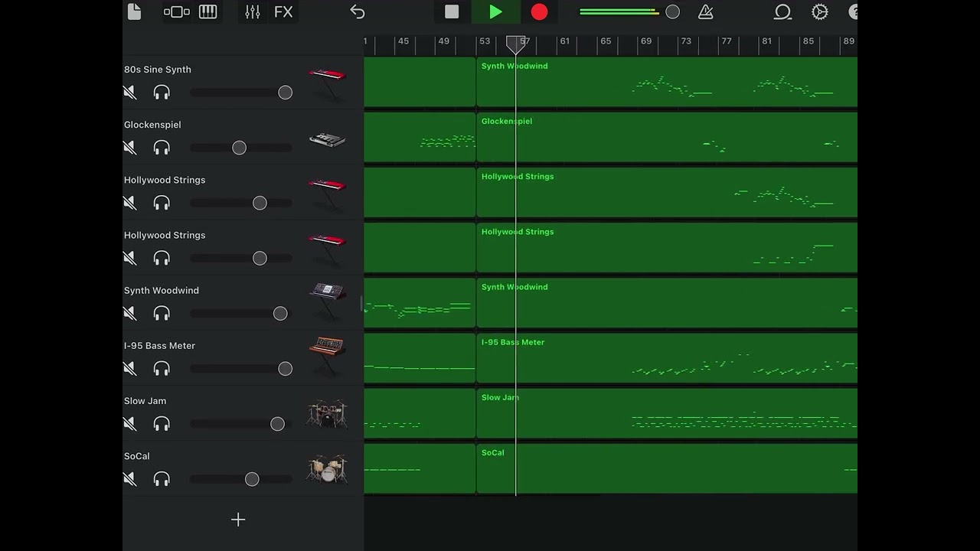This screenshot has width=980, height=551.
Task: Click the 80s Sine Synth track name
Action: pos(158,70)
